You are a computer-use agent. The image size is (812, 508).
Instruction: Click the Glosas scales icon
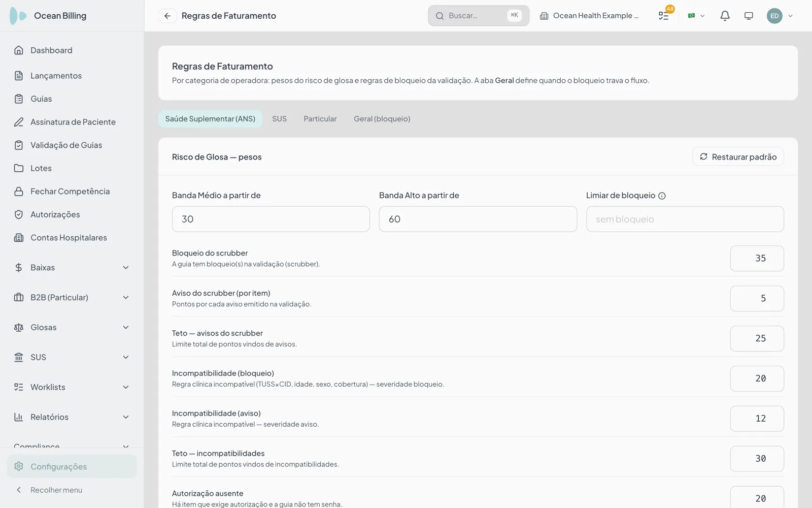click(x=19, y=328)
